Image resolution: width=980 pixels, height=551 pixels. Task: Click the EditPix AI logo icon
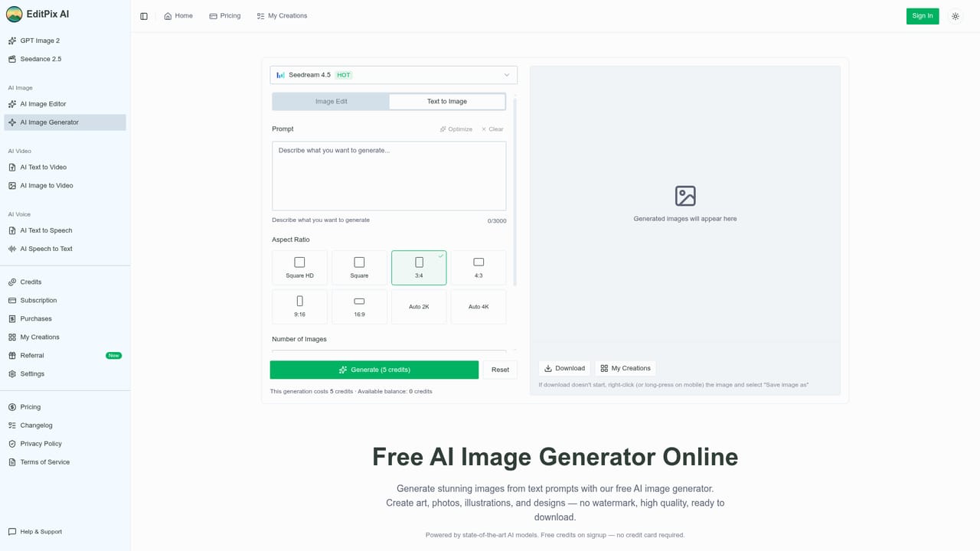pyautogui.click(x=14, y=14)
